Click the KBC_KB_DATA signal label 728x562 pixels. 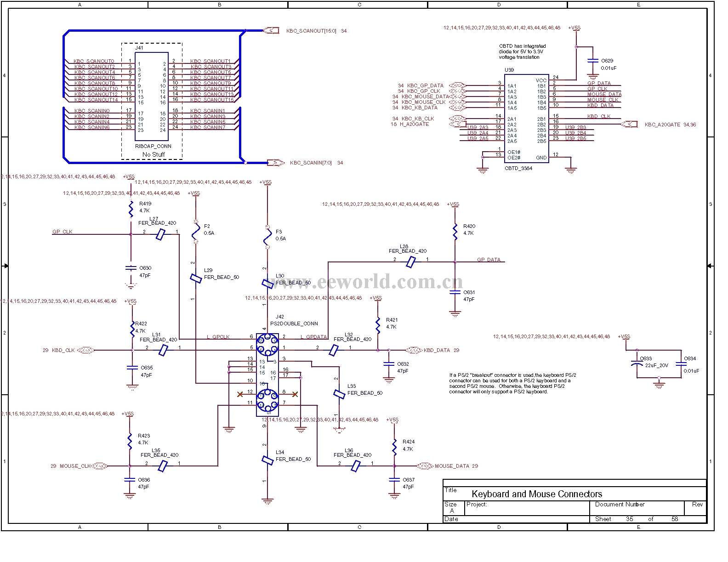[420, 108]
